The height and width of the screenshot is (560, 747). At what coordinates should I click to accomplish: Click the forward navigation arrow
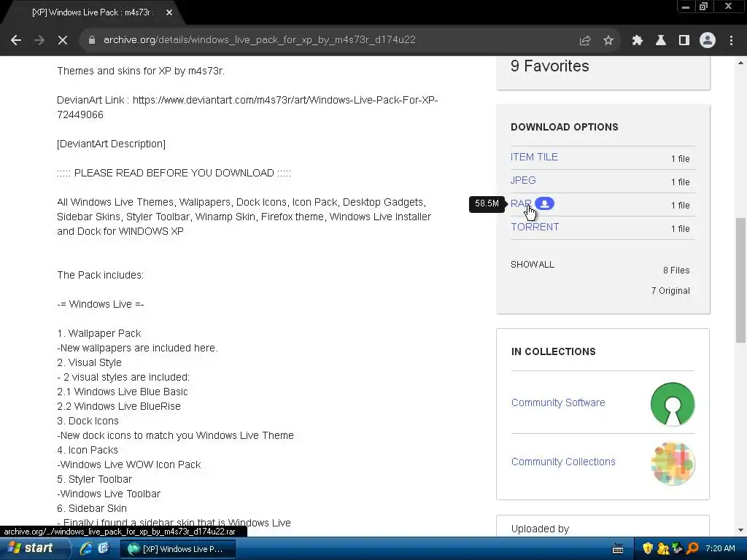tap(39, 41)
